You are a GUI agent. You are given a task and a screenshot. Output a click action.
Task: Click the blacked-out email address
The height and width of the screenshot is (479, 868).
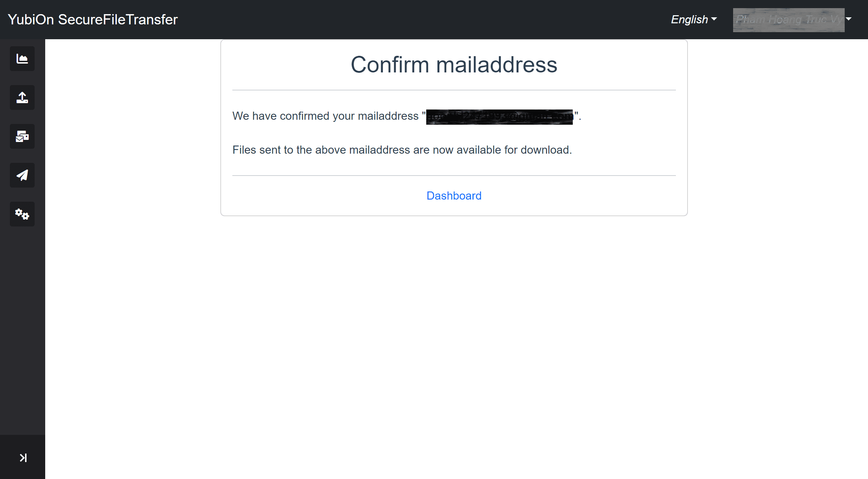click(499, 117)
